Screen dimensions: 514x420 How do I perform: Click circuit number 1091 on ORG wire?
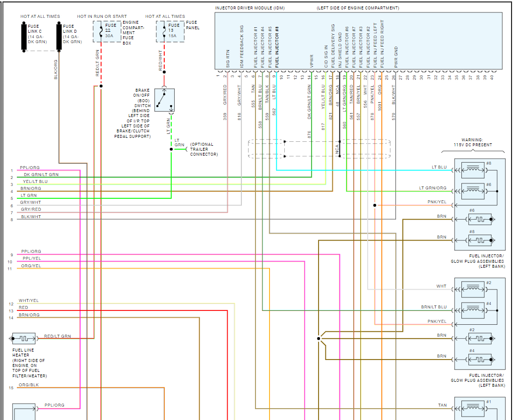(x=380, y=106)
